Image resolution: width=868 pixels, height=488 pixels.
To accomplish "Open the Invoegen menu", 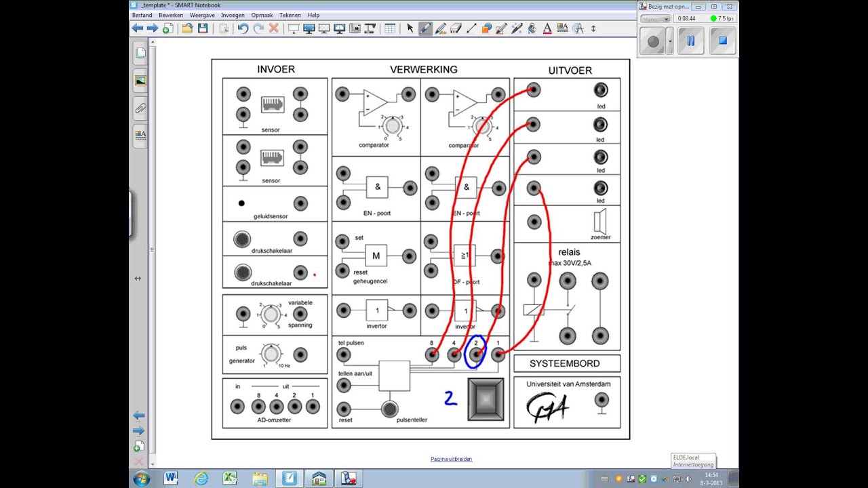I will (233, 15).
